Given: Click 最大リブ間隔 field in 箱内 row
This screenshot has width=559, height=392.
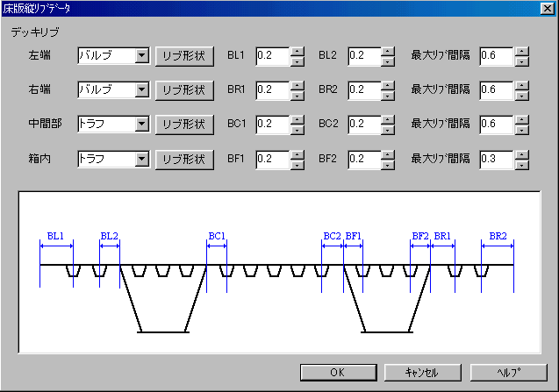Looking at the screenshot, I should click(x=497, y=160).
